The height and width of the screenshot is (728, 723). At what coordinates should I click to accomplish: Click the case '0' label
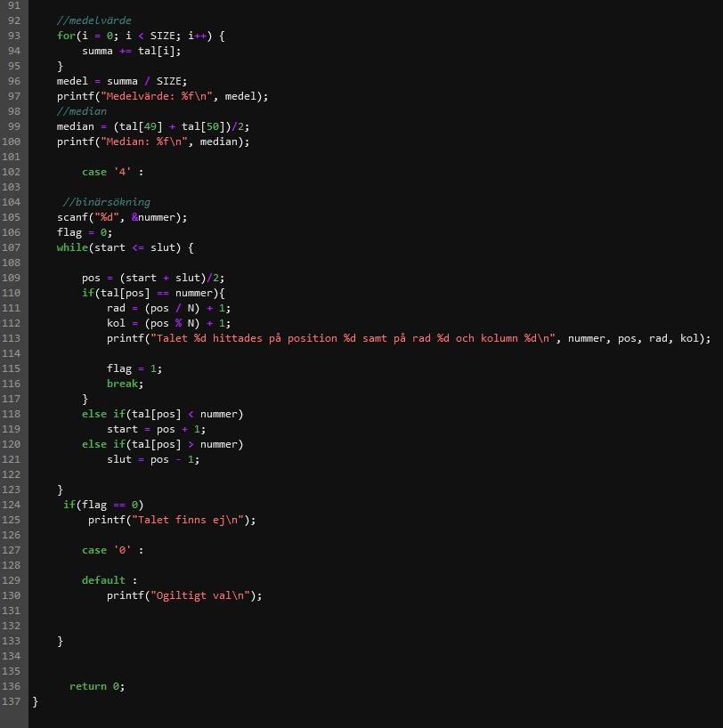pos(112,550)
